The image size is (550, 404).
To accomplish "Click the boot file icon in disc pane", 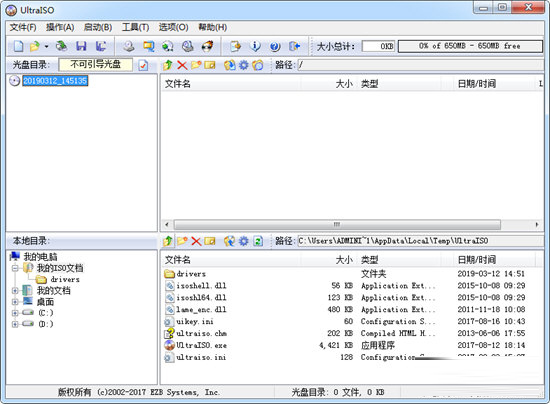I will click(258, 65).
